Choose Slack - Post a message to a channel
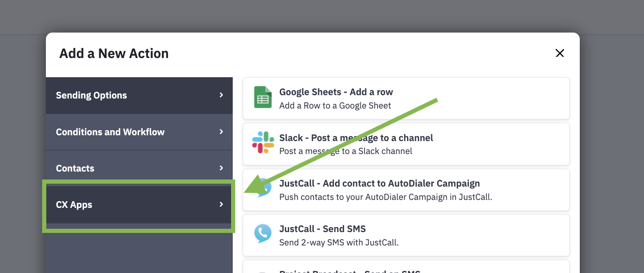Screen dimensions: 644x273 click(406, 144)
